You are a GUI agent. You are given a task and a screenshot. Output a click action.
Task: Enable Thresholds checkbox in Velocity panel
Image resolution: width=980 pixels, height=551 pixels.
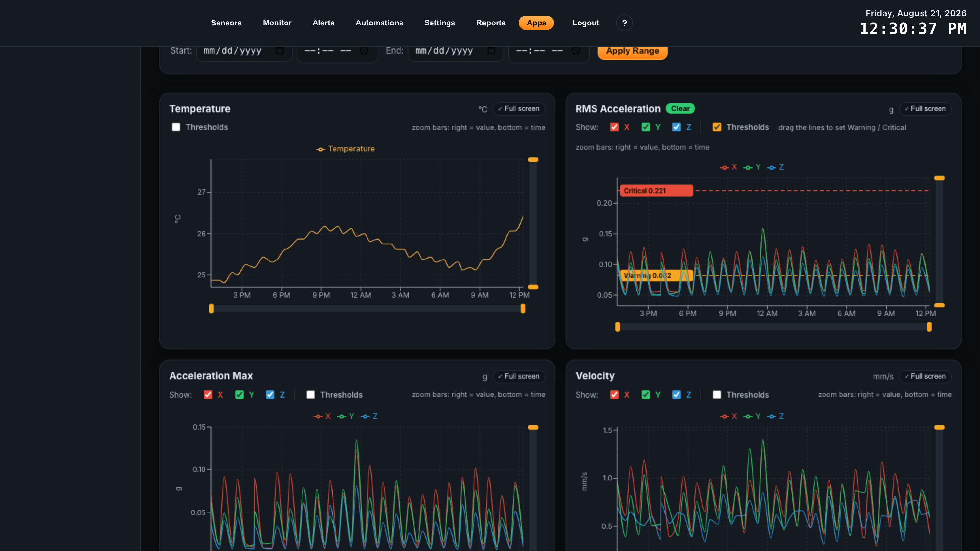[x=717, y=395]
